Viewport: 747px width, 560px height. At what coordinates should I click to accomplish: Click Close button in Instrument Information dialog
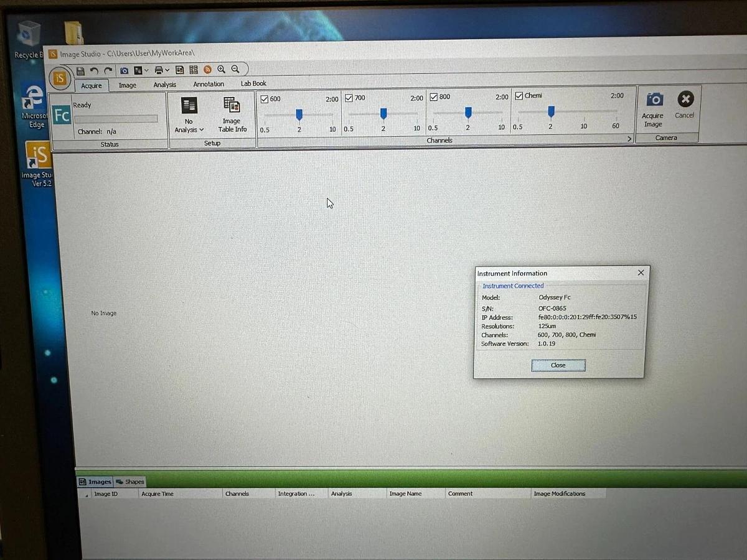[x=558, y=365]
